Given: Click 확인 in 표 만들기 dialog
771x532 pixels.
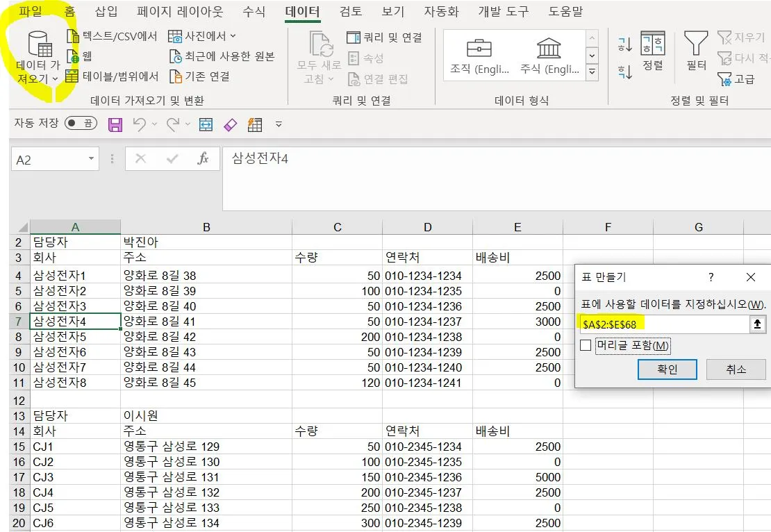Looking at the screenshot, I should pyautogui.click(x=668, y=369).
